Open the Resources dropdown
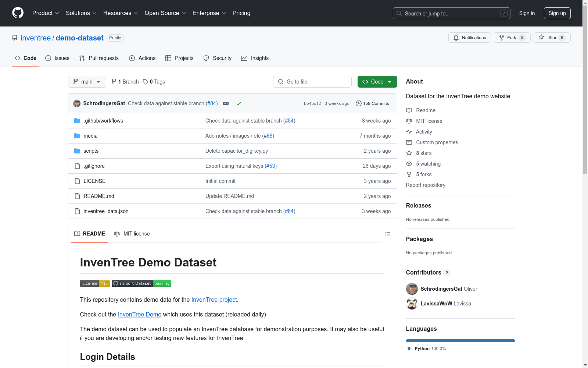Image resolution: width=588 pixels, height=368 pixels. point(121,13)
